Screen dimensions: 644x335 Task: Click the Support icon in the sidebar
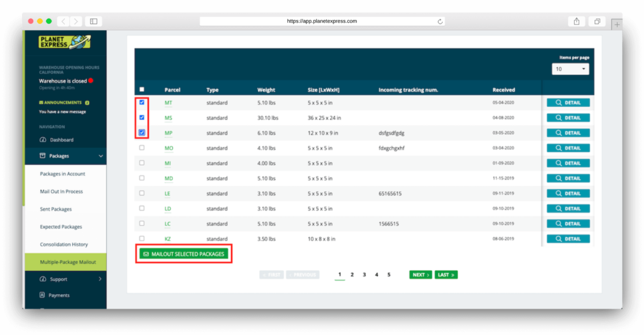tap(43, 279)
